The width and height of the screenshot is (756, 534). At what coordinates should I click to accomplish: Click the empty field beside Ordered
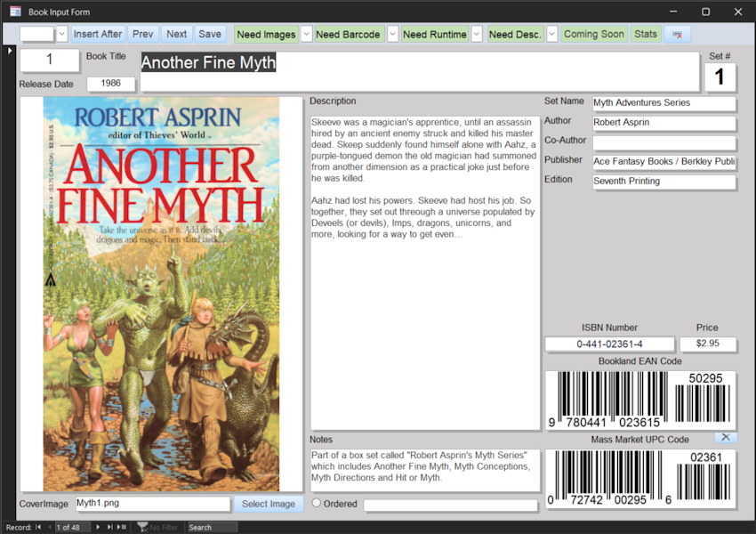(x=450, y=505)
